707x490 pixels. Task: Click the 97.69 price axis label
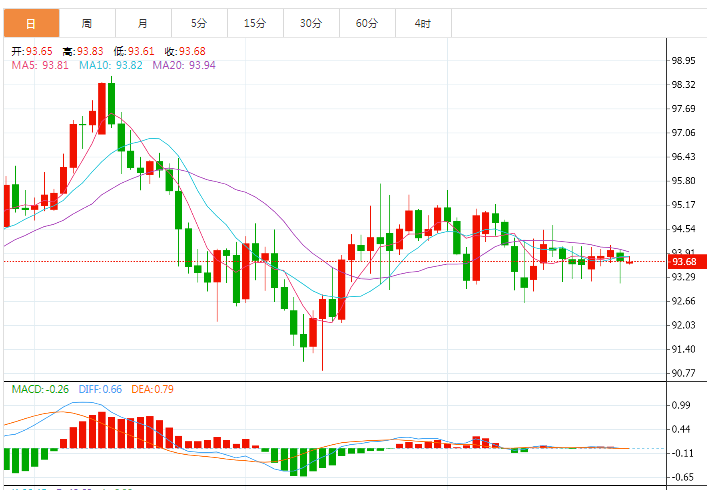(x=684, y=109)
